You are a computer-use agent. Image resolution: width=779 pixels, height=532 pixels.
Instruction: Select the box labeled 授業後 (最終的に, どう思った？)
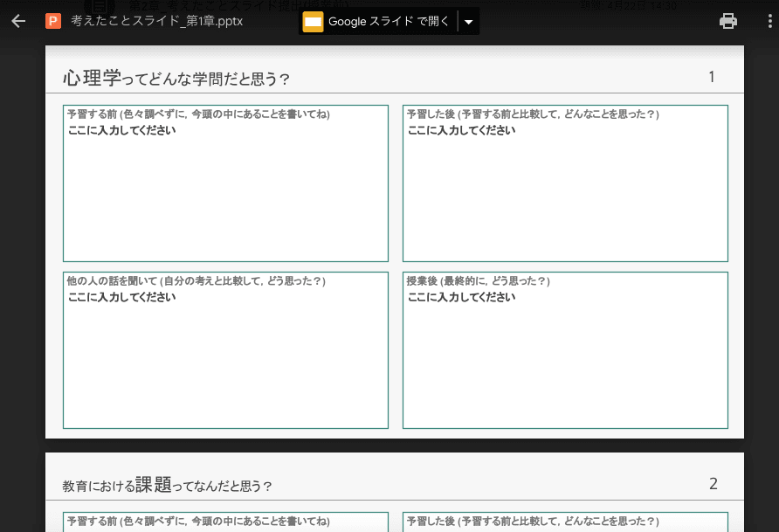(565, 350)
